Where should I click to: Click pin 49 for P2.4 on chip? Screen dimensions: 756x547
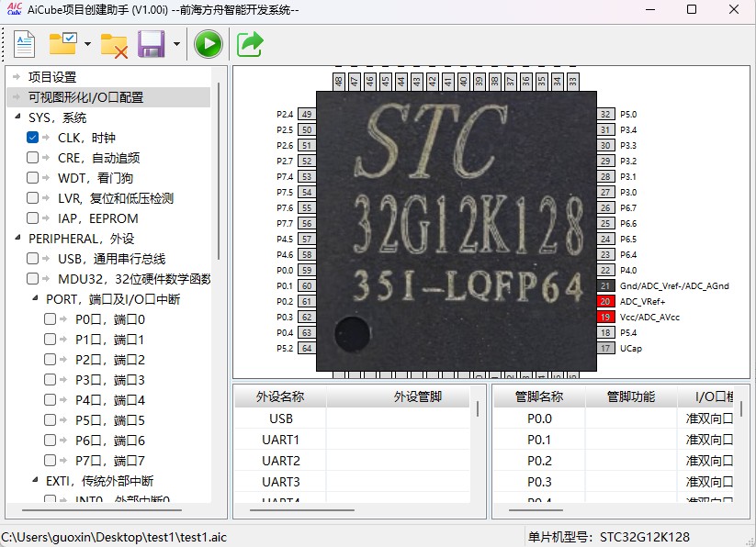[x=307, y=114]
